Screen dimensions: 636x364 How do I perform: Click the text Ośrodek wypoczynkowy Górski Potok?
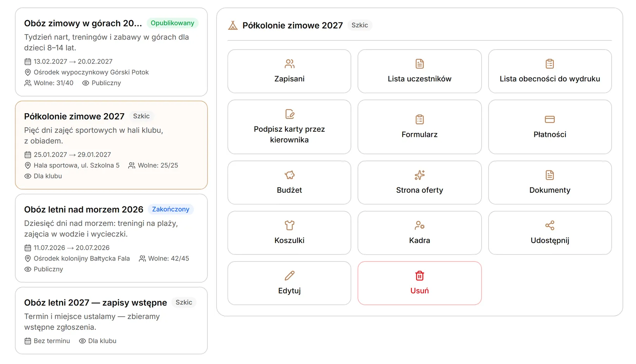pos(91,72)
